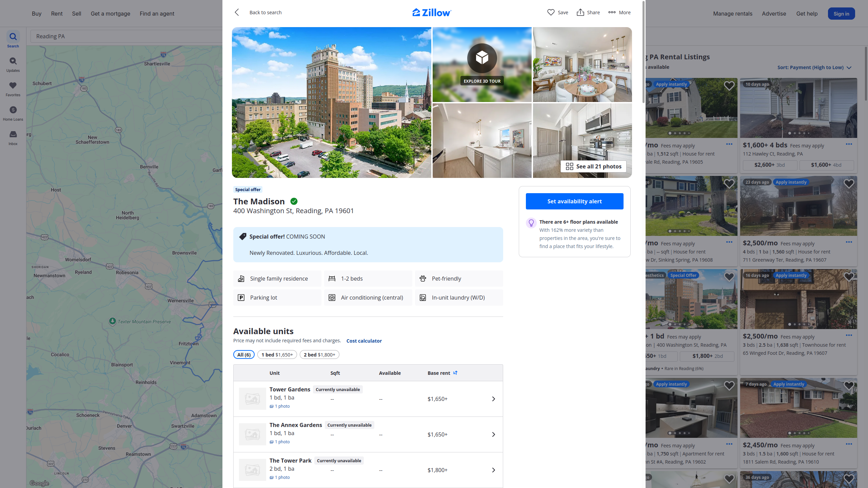This screenshot has width=868, height=488.
Task: Open the Sell menu
Action: tap(77, 14)
